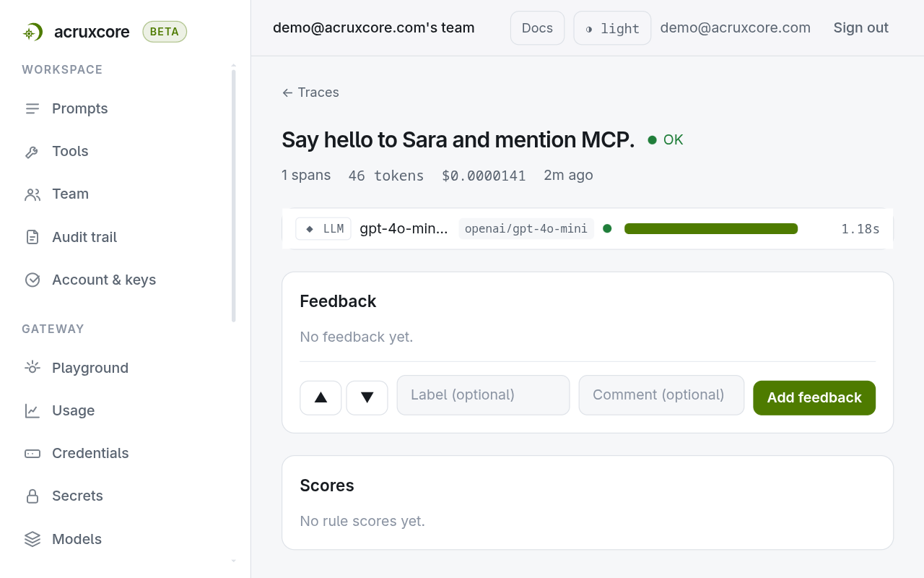Navigate to Audit trail
924x578 pixels.
(84, 237)
